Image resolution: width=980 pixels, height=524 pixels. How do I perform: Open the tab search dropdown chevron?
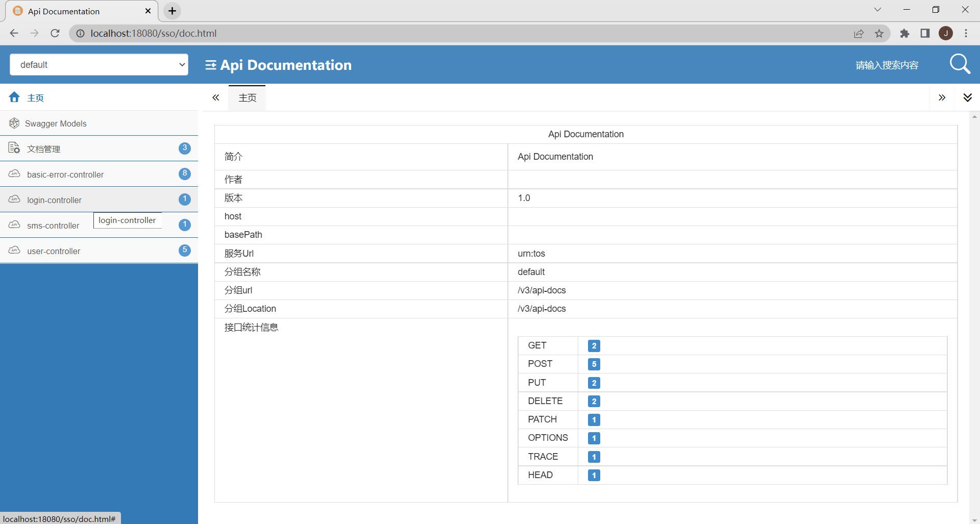coord(877,10)
